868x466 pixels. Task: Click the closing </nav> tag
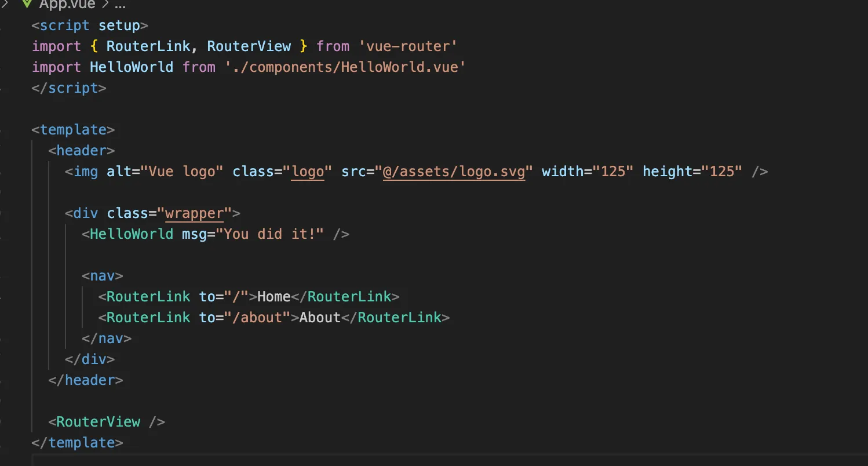pos(107,338)
